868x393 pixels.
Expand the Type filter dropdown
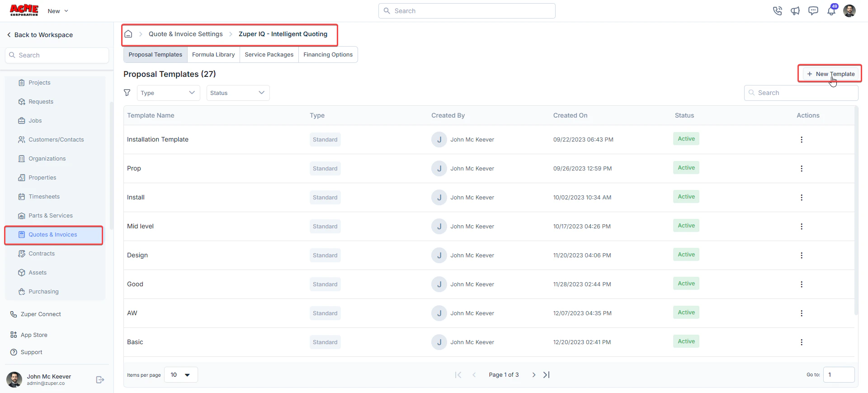[x=168, y=93]
